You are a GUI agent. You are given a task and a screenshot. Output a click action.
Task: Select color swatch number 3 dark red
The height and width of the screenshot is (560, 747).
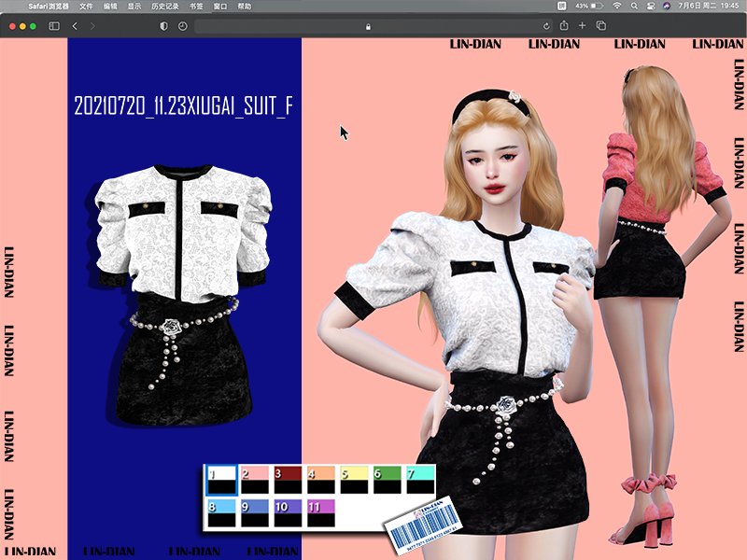click(288, 480)
